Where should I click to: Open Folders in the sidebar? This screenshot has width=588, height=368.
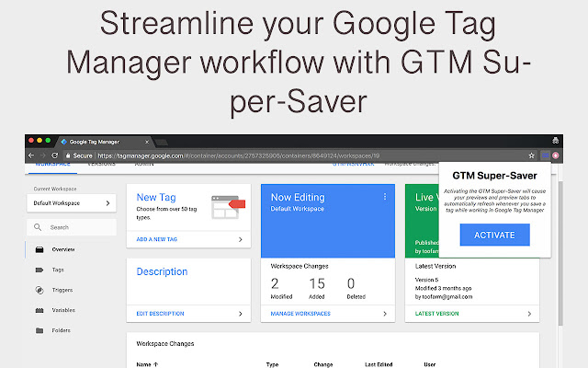tap(62, 330)
